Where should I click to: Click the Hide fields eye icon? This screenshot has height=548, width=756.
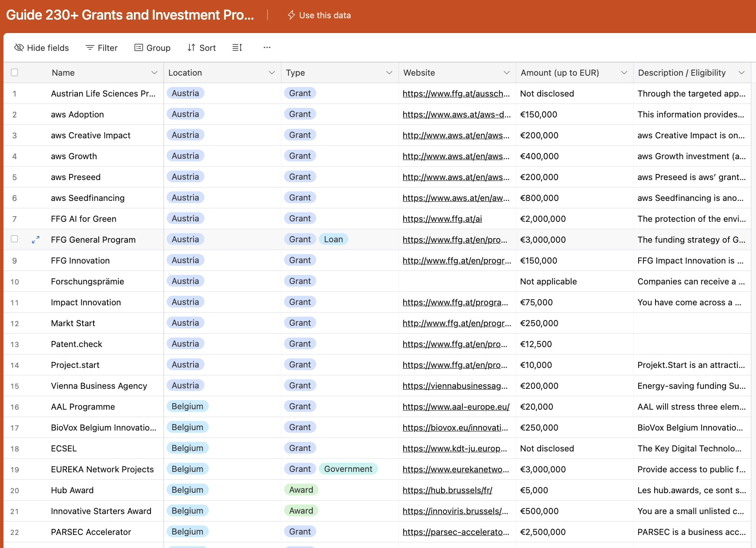[19, 47]
